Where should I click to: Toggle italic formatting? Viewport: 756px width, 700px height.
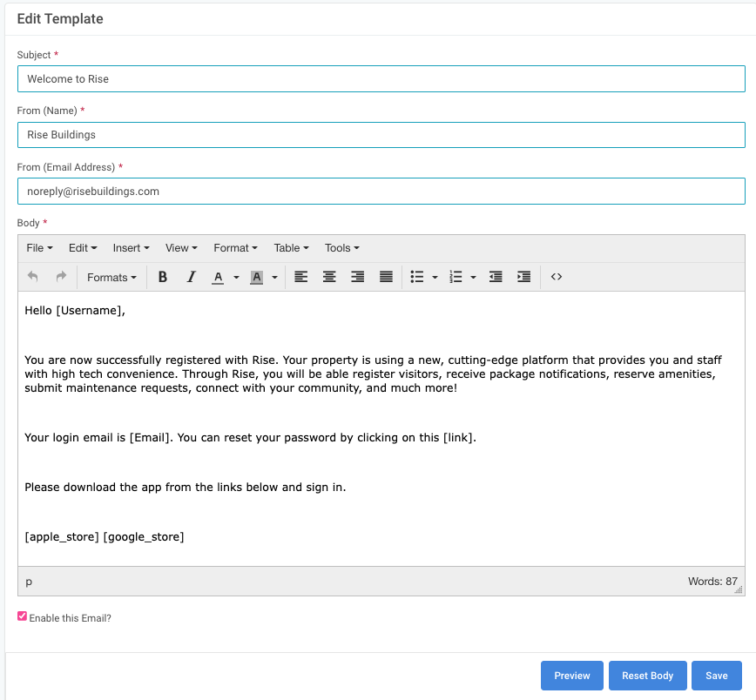point(192,277)
